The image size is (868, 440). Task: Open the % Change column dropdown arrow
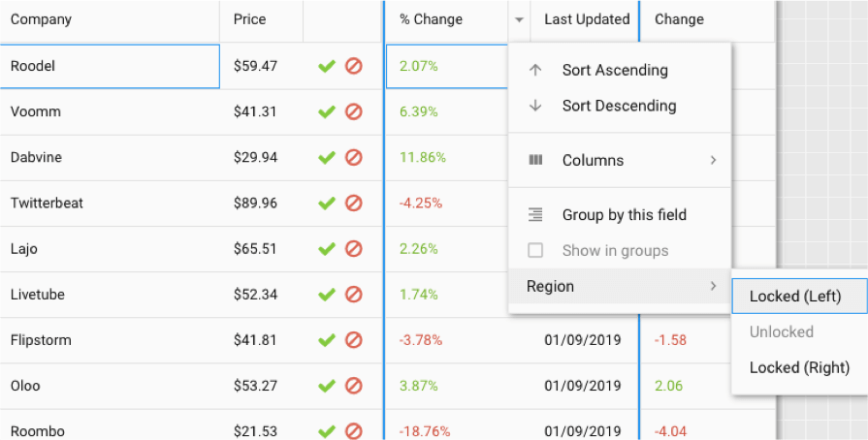(519, 20)
